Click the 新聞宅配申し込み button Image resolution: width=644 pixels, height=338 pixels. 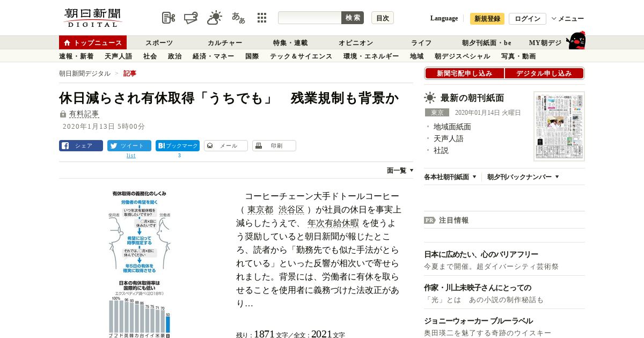pyautogui.click(x=464, y=74)
